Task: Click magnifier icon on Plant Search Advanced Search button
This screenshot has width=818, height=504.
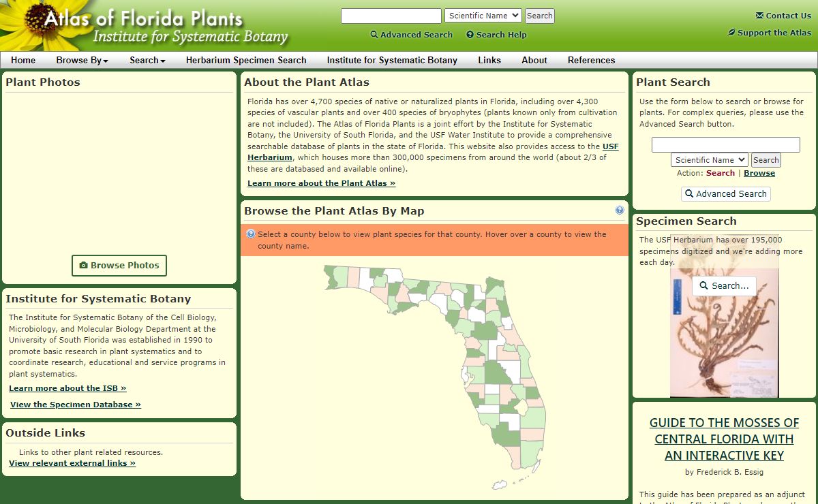Action: click(689, 194)
